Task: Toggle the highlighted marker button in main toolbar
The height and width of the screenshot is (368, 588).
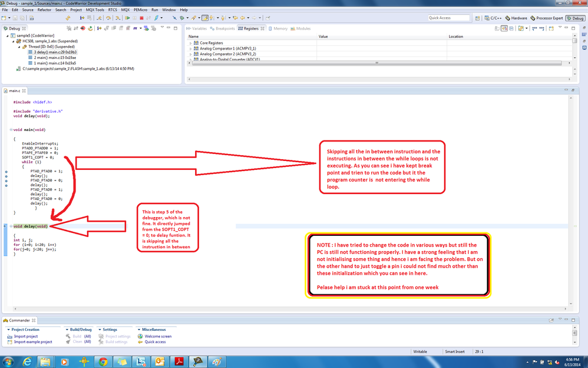Action: pos(205,18)
